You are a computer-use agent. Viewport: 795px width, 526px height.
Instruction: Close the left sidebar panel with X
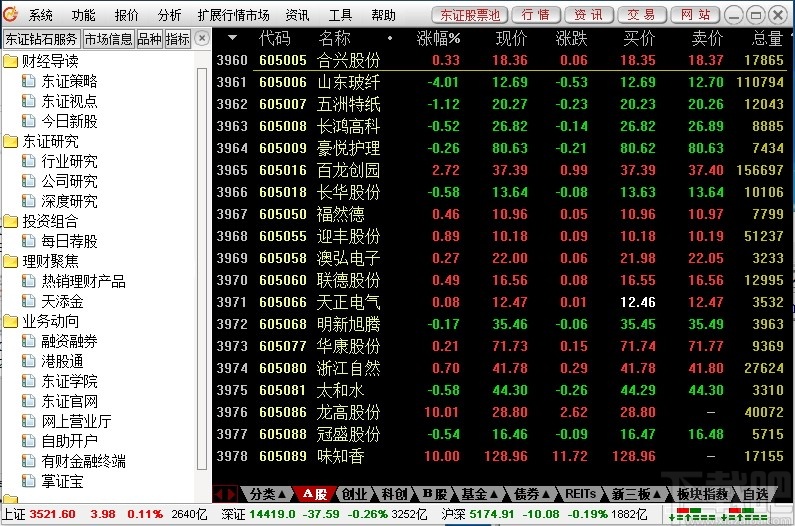[202, 39]
